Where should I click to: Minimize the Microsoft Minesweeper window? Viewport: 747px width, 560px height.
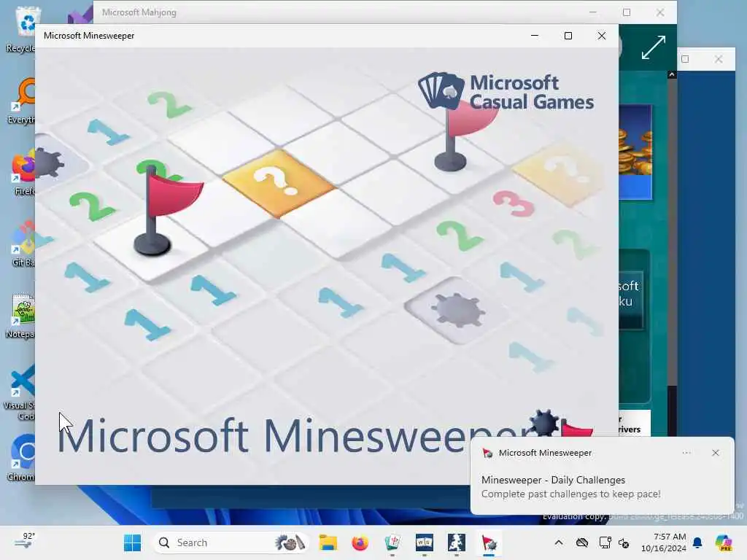(535, 36)
